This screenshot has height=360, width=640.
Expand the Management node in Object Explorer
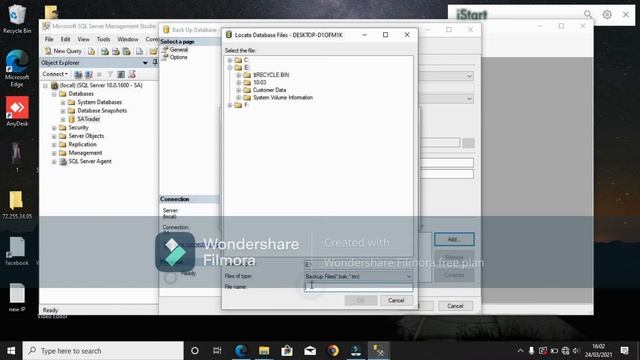click(x=54, y=153)
